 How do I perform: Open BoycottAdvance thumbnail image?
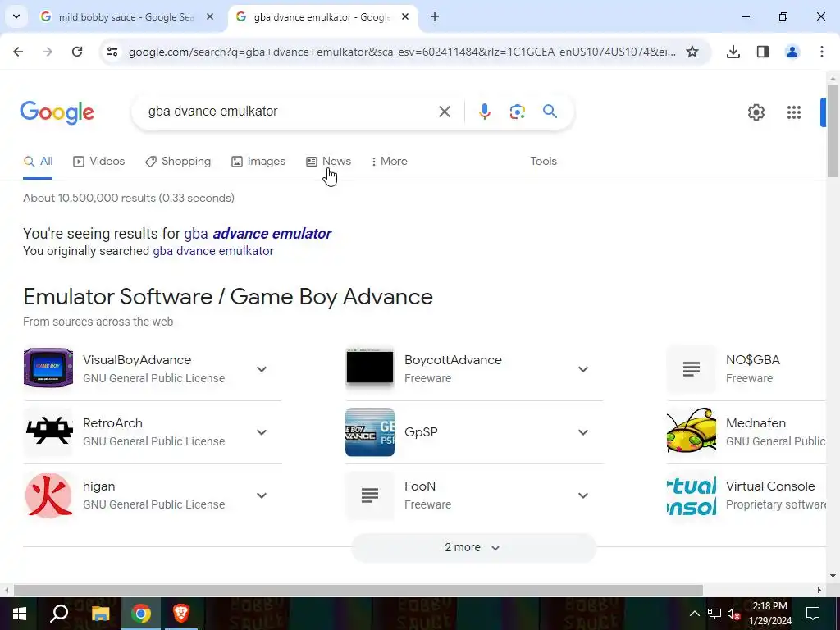pyautogui.click(x=370, y=369)
